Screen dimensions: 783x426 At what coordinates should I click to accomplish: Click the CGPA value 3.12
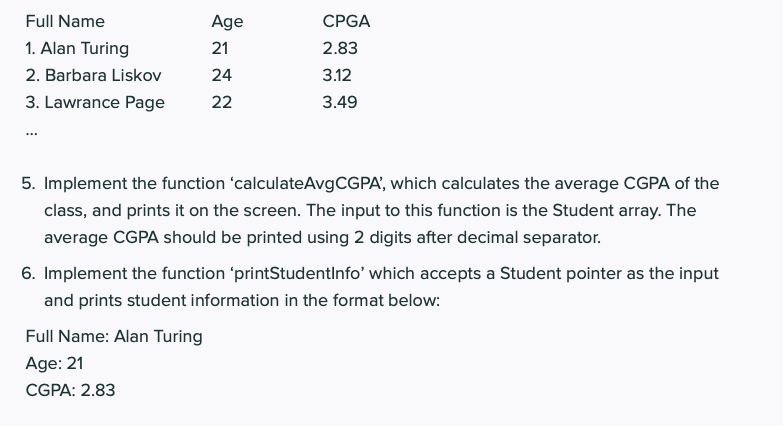coord(337,75)
